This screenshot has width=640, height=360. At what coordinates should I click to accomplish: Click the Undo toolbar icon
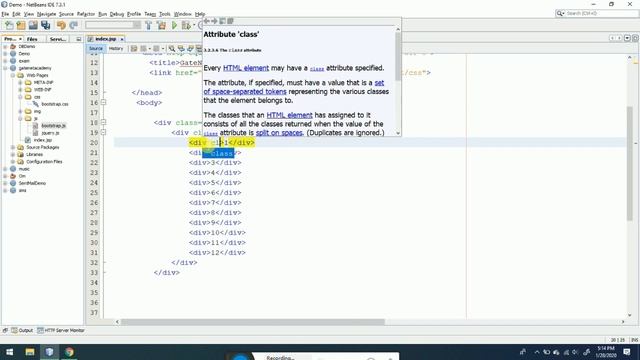point(61,25)
